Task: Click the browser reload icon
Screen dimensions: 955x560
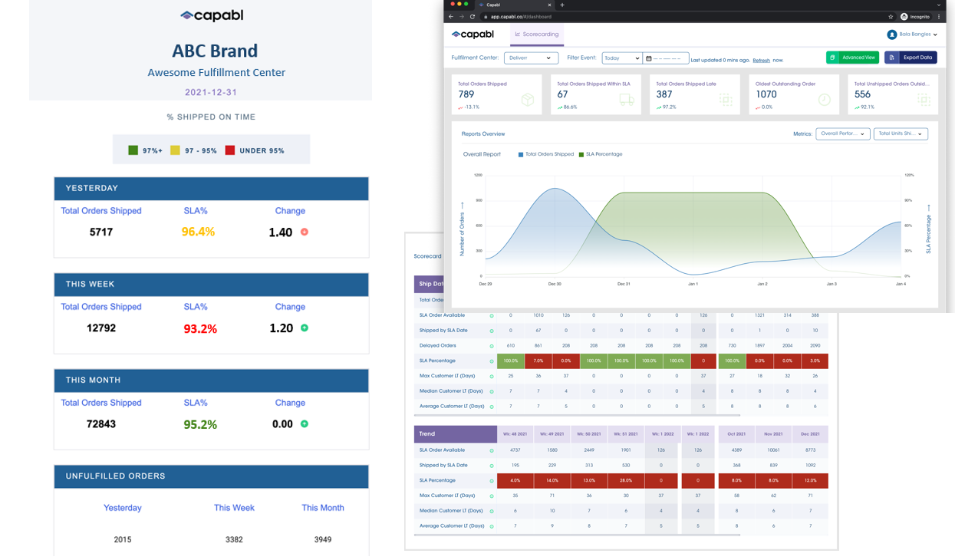Action: 473,16
